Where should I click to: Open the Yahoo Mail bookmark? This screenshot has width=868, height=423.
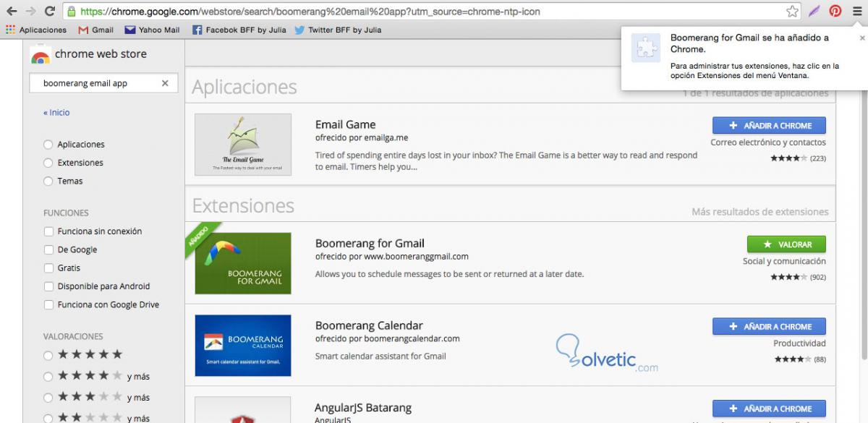click(152, 30)
